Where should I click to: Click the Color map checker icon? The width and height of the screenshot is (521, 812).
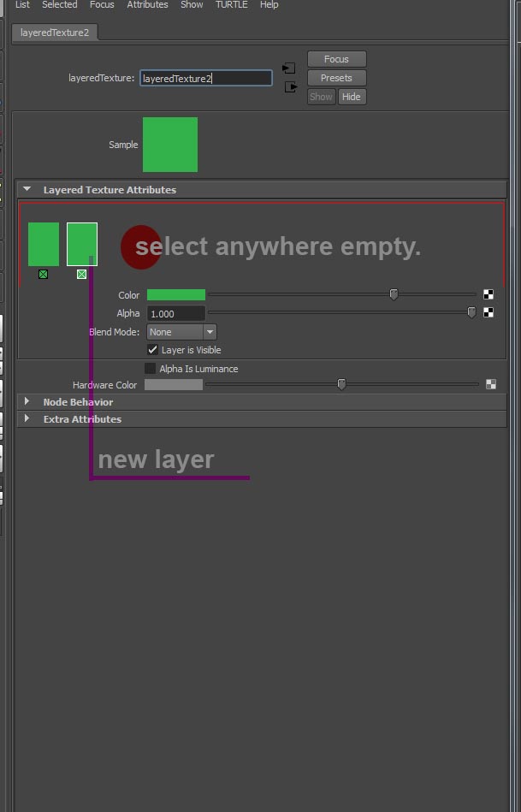pyautogui.click(x=488, y=294)
